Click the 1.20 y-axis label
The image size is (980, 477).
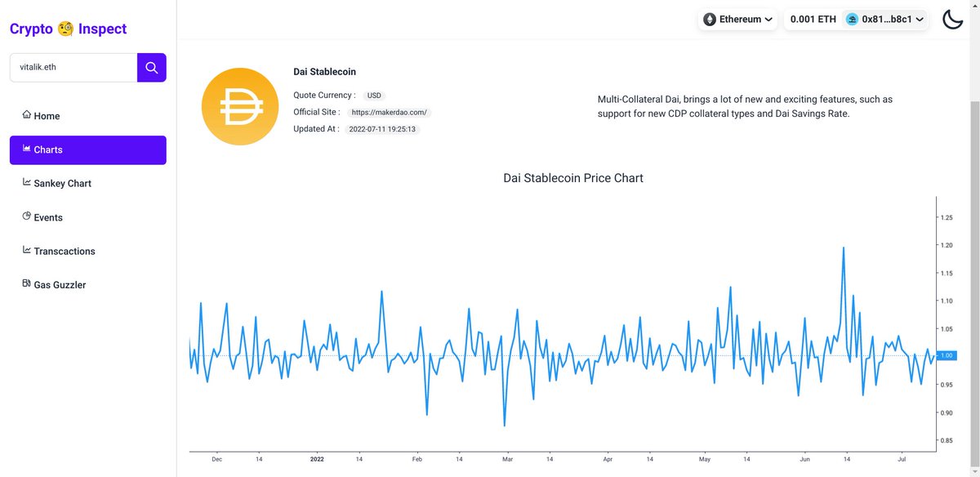pos(947,245)
